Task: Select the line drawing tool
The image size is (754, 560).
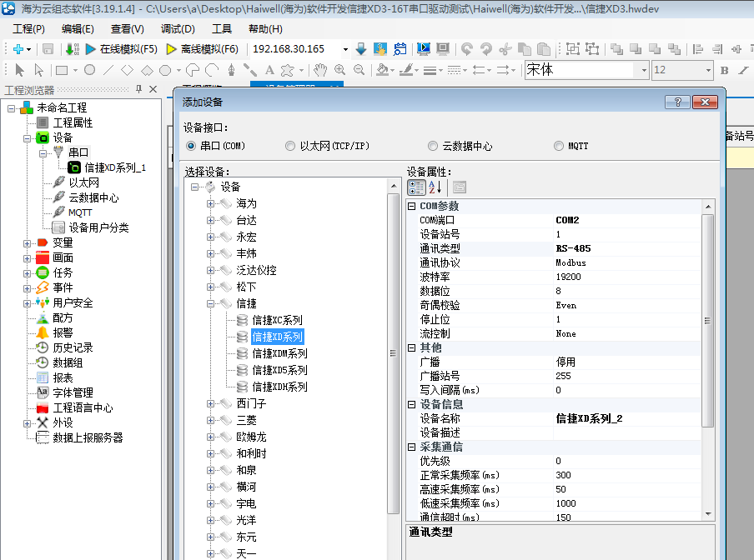Action: click(108, 70)
